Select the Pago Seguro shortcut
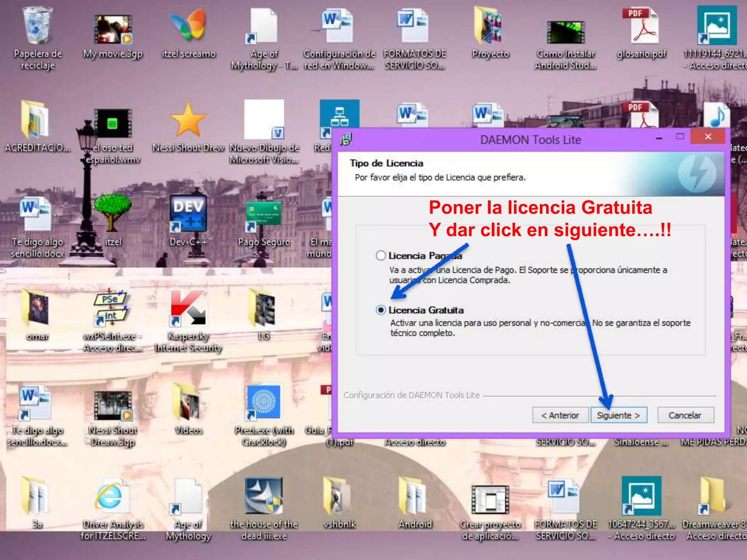This screenshot has width=747, height=560. click(264, 223)
